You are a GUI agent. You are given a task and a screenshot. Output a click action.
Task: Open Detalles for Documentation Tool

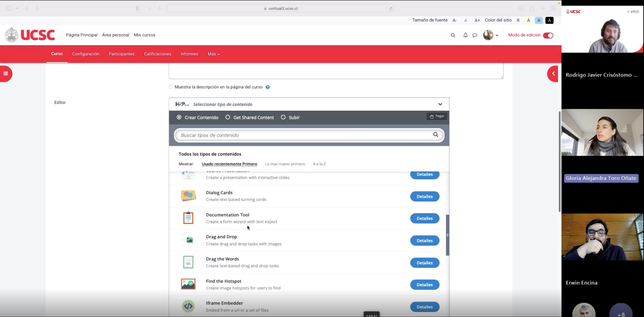click(424, 218)
